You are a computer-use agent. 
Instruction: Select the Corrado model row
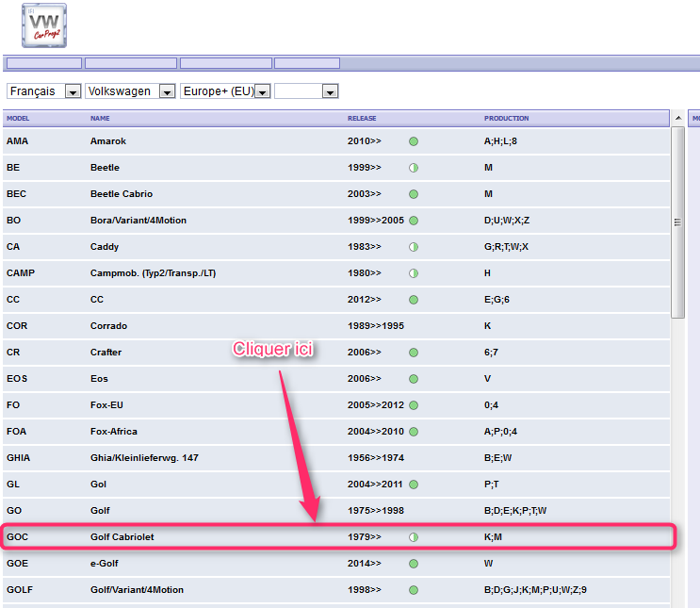click(x=108, y=326)
